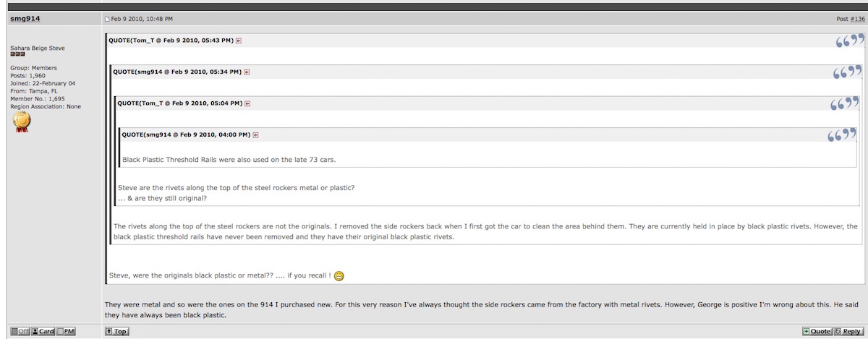
Task: Send a PM to smg914
Action: [66, 331]
